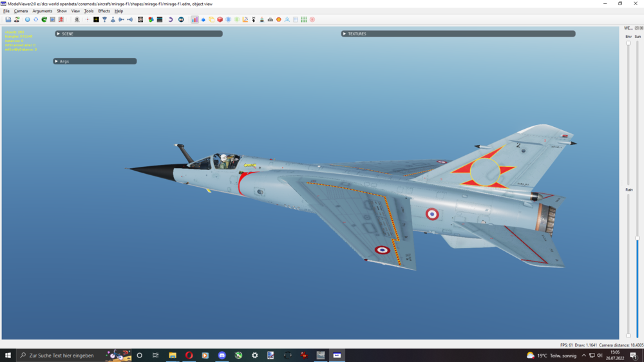
Task: Click the green refresh arrow toolbar icon
Action: point(44,19)
